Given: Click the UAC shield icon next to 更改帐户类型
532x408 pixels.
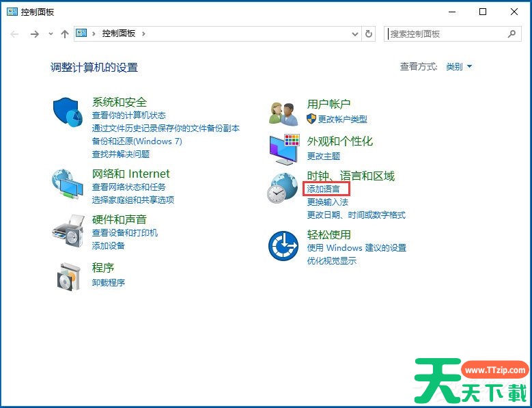Looking at the screenshot, I should click(311, 118).
